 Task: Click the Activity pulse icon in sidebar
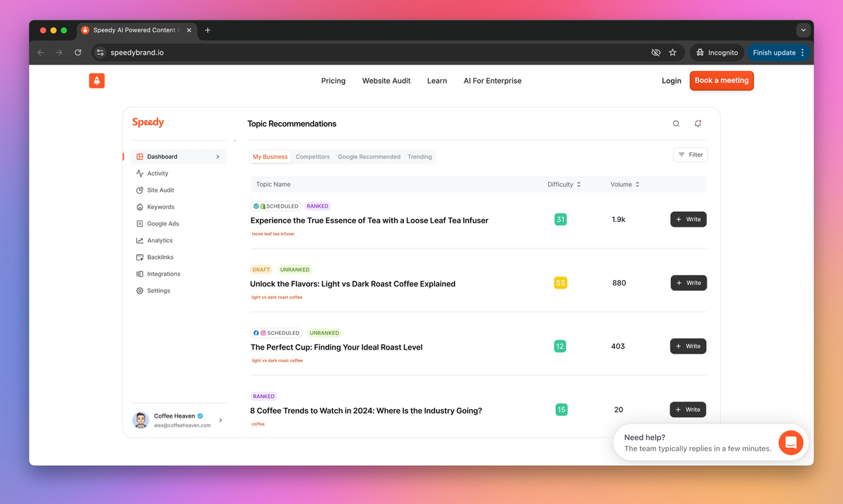point(140,173)
